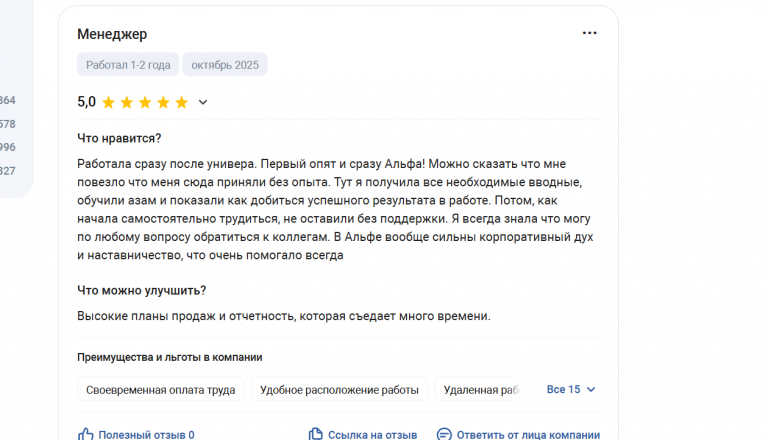Screen dimensions: 768x440
Task: Click the Ссылка на отзыв link text
Action: tap(372, 435)
